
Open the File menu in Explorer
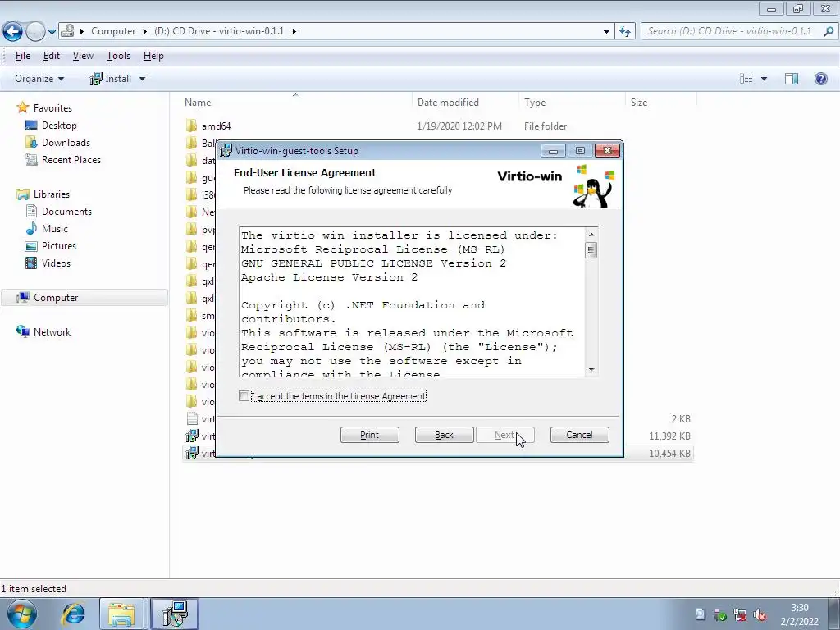tap(22, 56)
